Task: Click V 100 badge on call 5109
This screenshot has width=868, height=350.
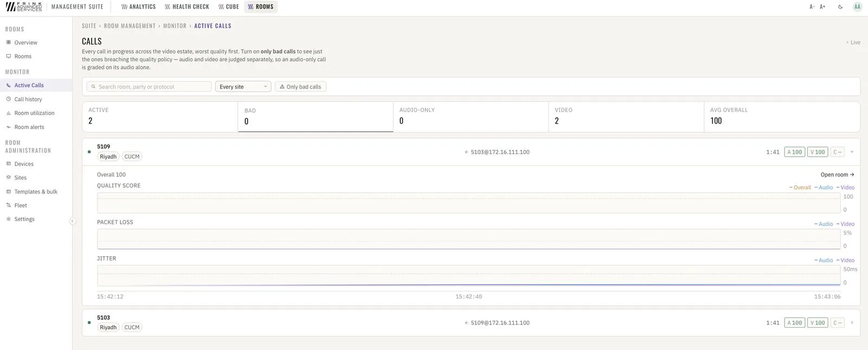Action: pos(818,152)
